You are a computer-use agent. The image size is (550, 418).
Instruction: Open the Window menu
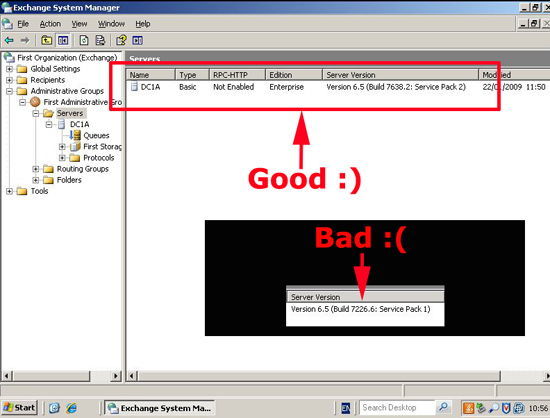[111, 24]
